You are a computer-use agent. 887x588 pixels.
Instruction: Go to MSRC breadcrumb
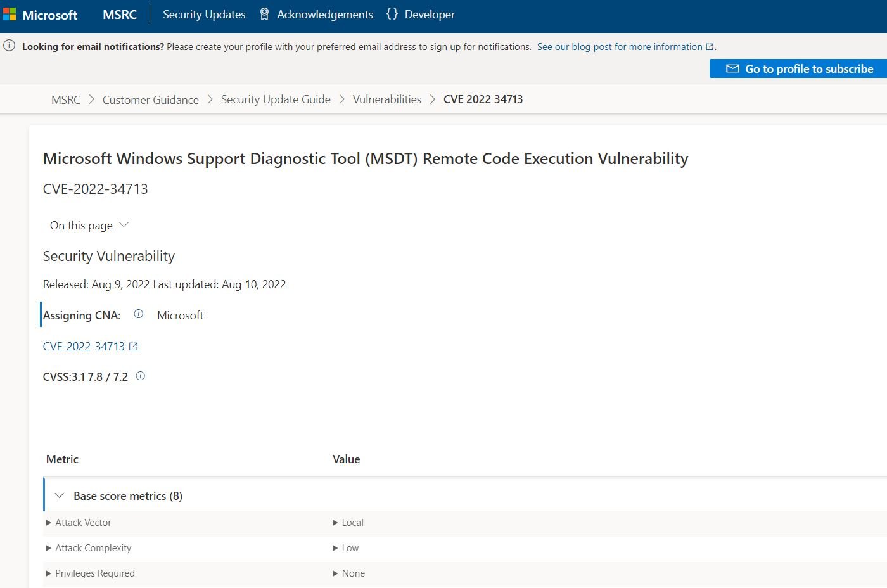point(66,99)
